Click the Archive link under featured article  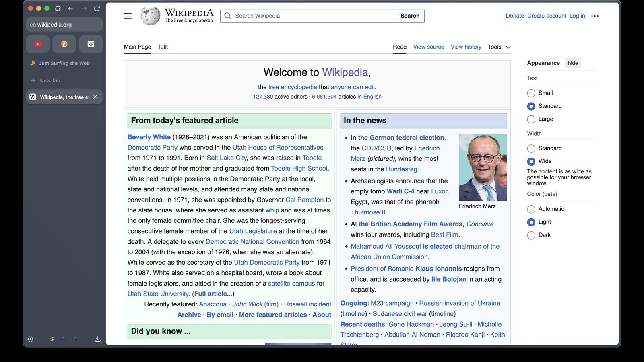coord(189,315)
